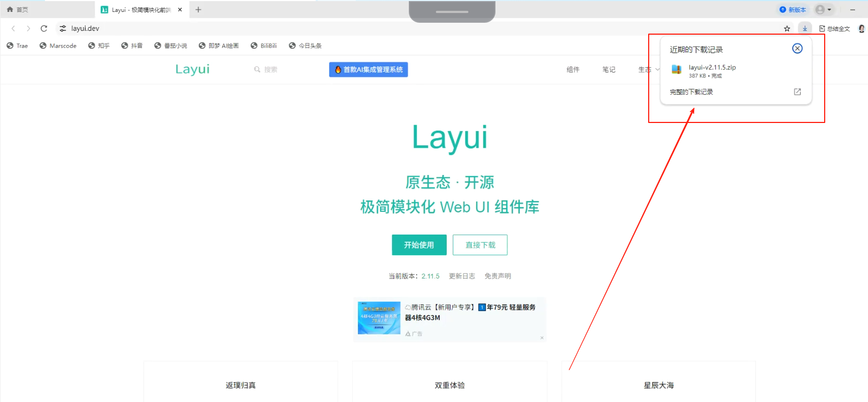
Task: Click the 新版本 update button
Action: (793, 10)
